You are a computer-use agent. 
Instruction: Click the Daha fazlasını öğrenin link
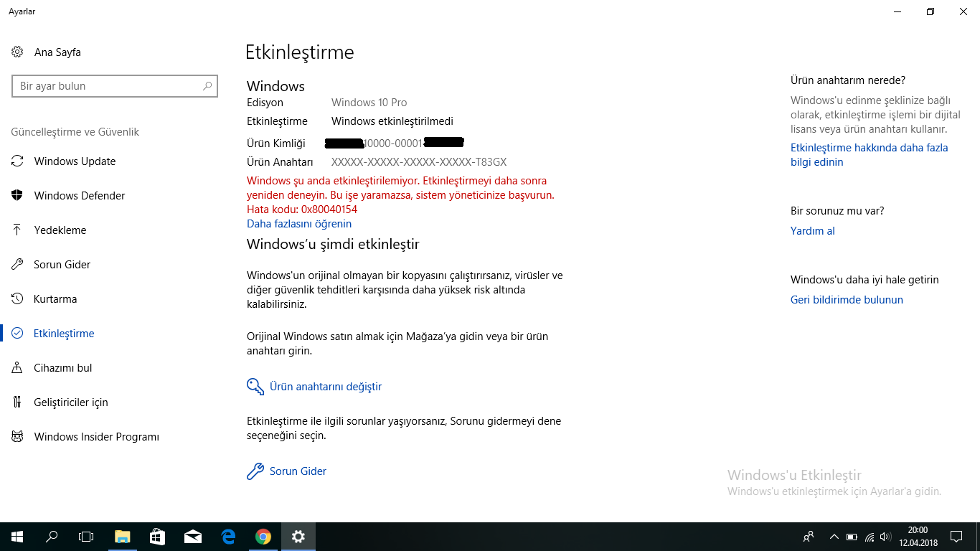[299, 224]
